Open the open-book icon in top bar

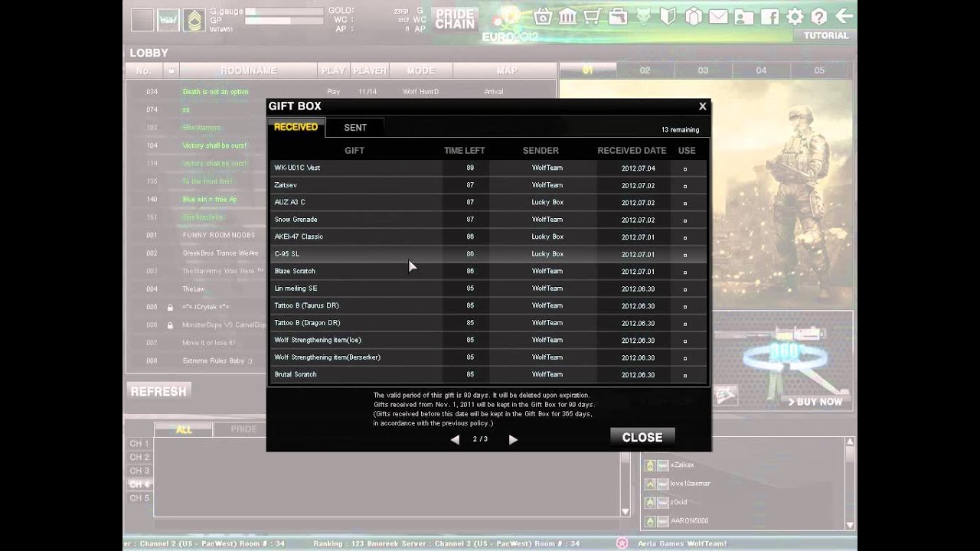668,16
